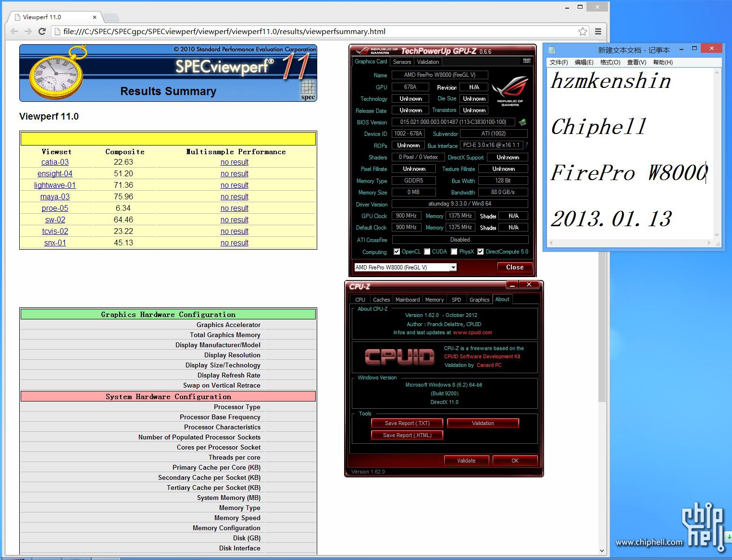Toggle the PhysX checkbox
This screenshot has height=560, width=732.
coord(454,251)
